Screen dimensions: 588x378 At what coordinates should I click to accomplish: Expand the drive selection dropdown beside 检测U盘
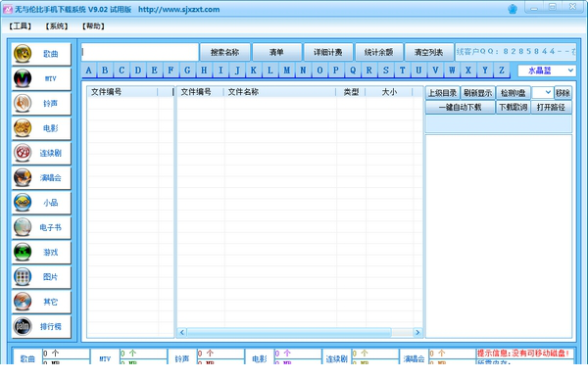(542, 92)
